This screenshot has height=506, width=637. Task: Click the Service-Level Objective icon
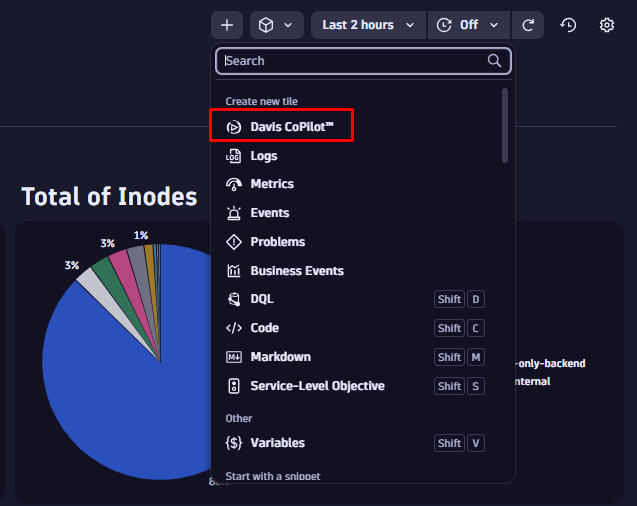pos(234,386)
